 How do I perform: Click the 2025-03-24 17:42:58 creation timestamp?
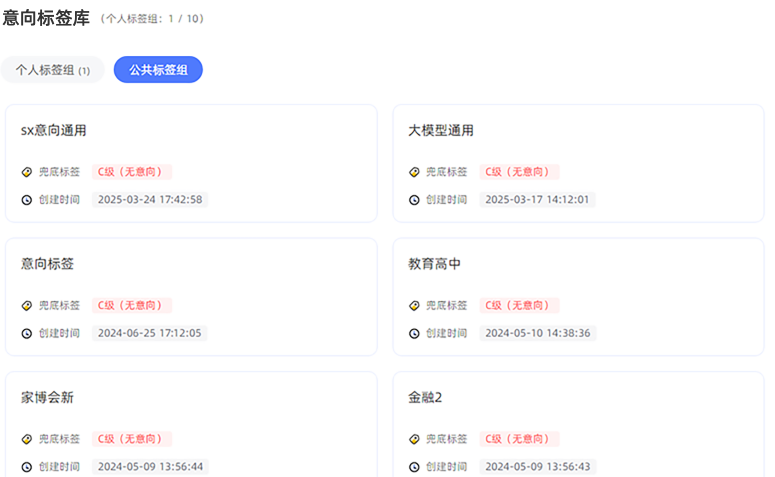(150, 199)
